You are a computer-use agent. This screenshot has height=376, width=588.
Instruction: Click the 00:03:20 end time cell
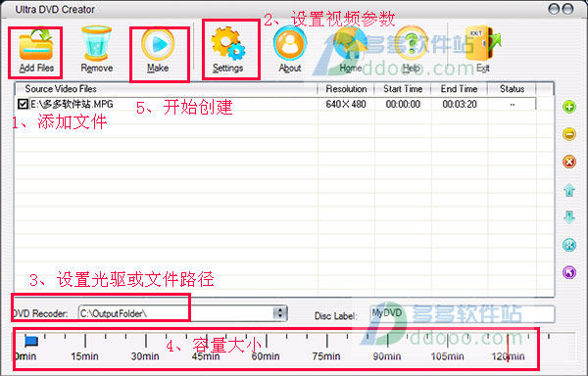460,104
